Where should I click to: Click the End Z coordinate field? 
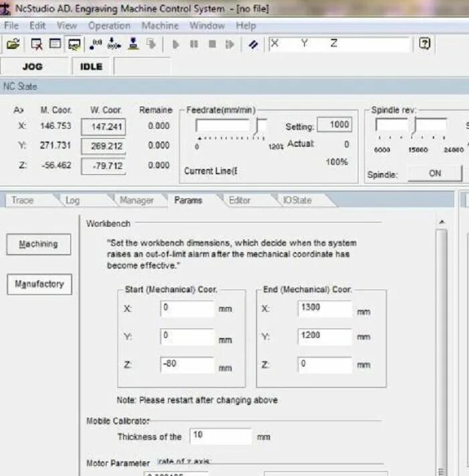tap(324, 364)
